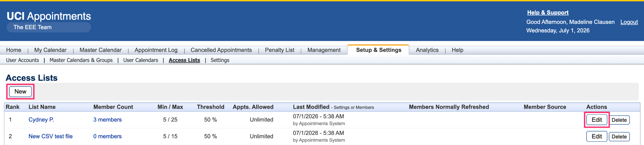
Task: Click the List Name column header
Action: (42, 107)
